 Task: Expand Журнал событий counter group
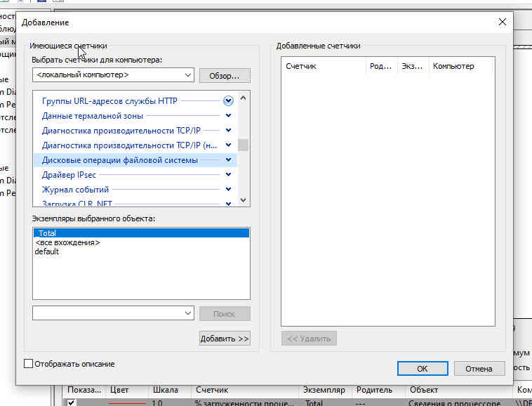(x=228, y=189)
